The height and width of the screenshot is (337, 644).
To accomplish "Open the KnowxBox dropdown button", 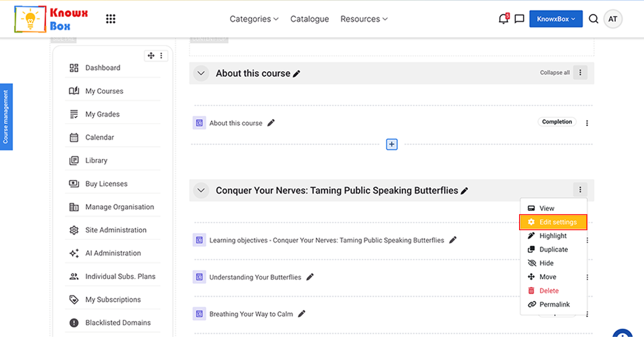I will click(x=556, y=19).
